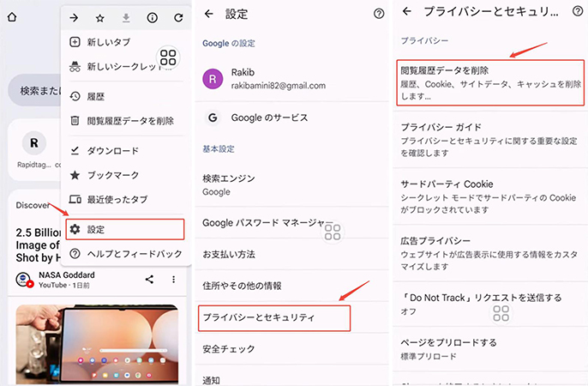Go back from プライバシーとセキュリティ screen
Viewport: 588px width, 386px height.
click(x=407, y=11)
